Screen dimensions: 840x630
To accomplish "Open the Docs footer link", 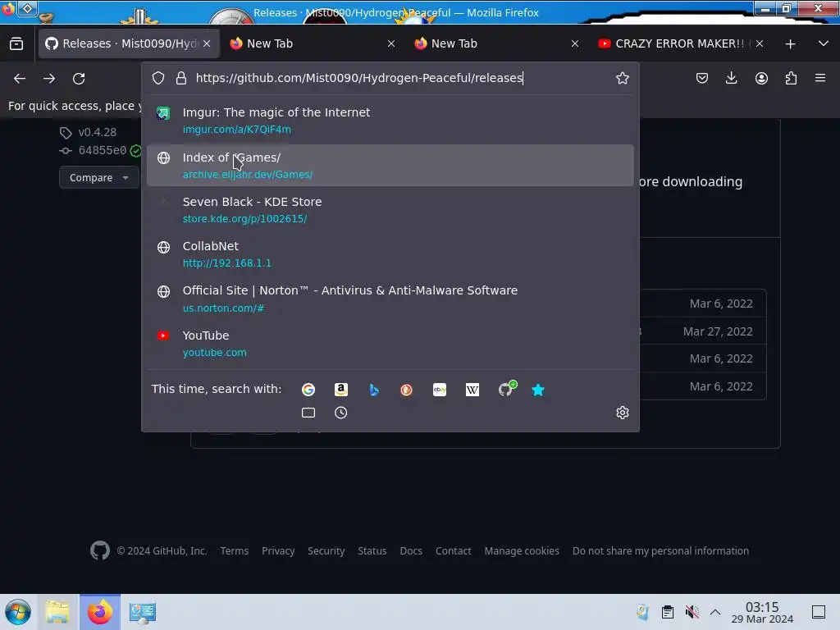I will point(411,550).
